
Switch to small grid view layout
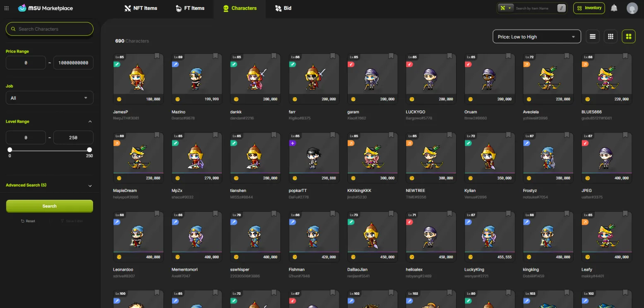pyautogui.click(x=610, y=36)
